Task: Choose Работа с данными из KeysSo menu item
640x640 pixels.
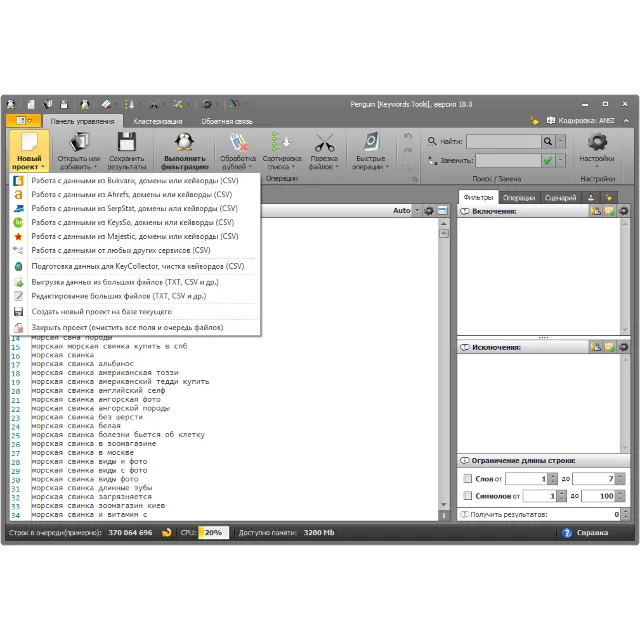Action: click(135, 222)
